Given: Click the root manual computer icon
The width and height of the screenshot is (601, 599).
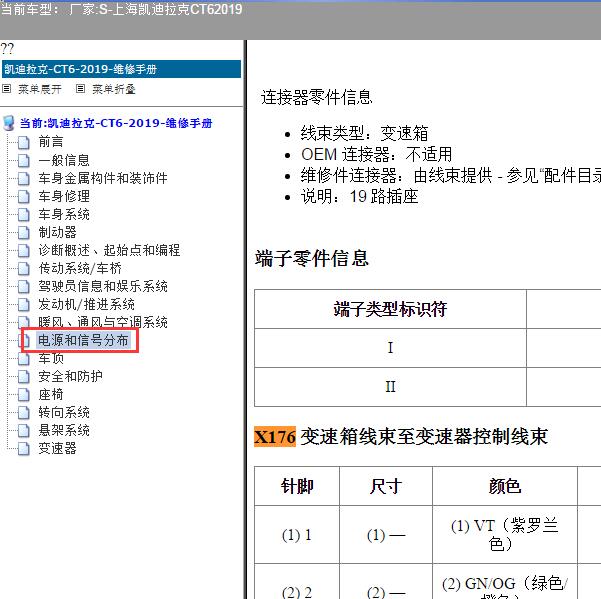Looking at the screenshot, I should (8, 123).
